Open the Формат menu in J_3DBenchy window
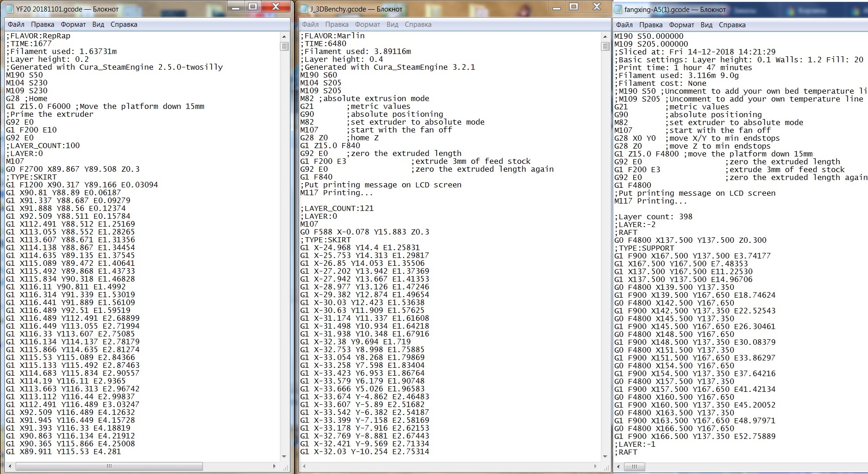868x474 pixels. (x=367, y=24)
